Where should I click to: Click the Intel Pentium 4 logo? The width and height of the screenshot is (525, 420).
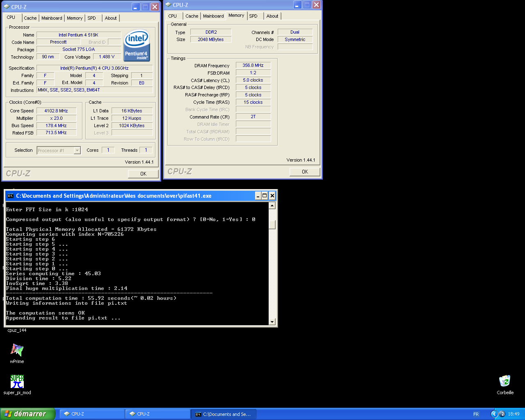(x=137, y=45)
